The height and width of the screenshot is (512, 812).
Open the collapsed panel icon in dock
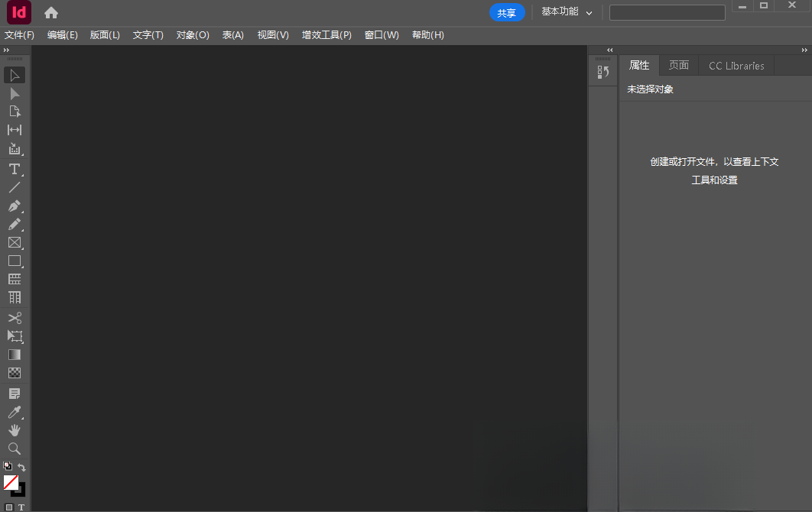coord(603,73)
